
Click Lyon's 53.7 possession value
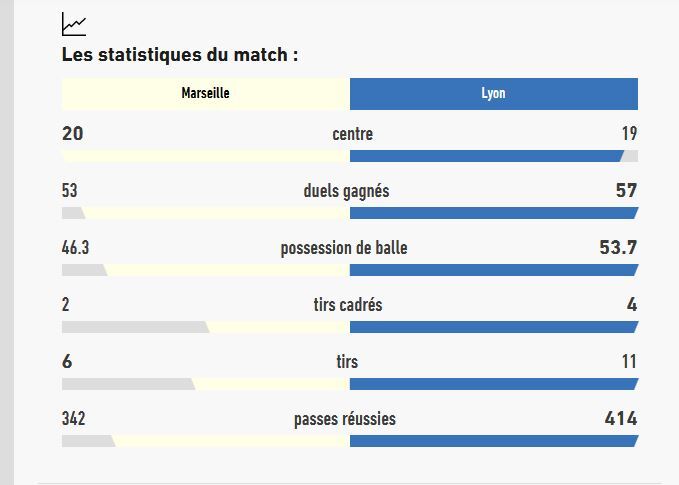(x=618, y=247)
